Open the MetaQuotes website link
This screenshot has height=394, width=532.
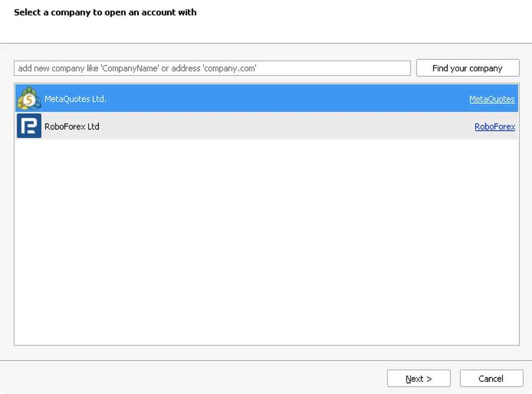pyautogui.click(x=492, y=99)
